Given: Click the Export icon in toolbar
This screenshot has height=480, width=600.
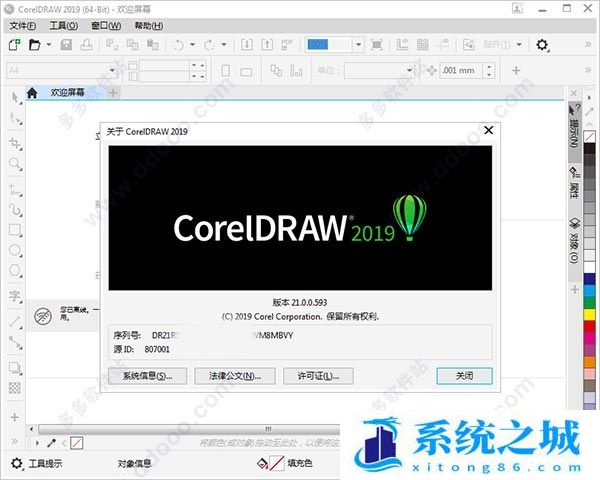Looking at the screenshot, I should pos(267,45).
